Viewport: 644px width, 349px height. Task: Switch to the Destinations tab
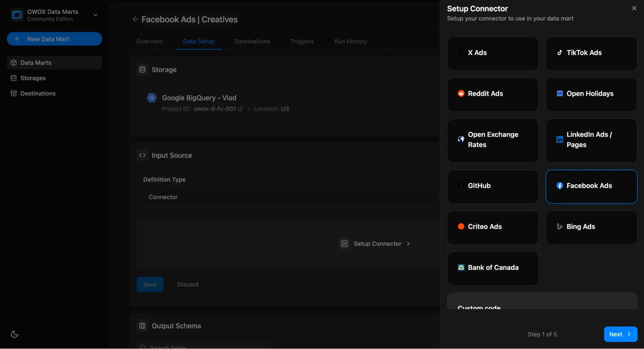252,41
